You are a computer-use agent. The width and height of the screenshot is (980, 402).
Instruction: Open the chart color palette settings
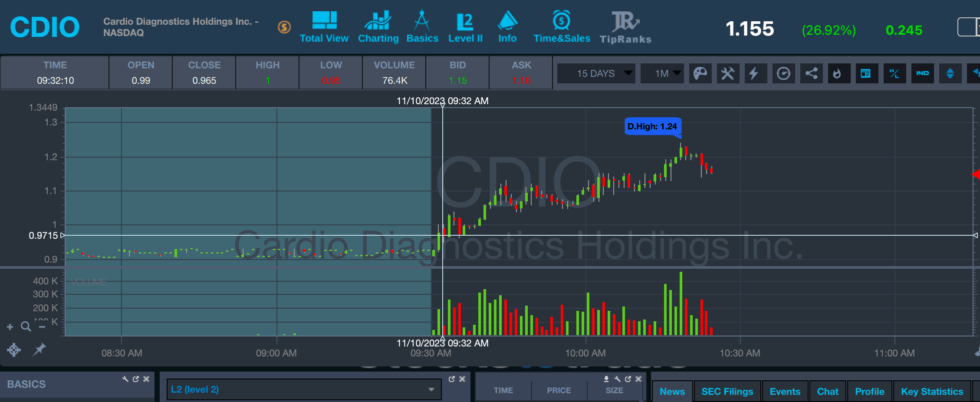(x=700, y=73)
